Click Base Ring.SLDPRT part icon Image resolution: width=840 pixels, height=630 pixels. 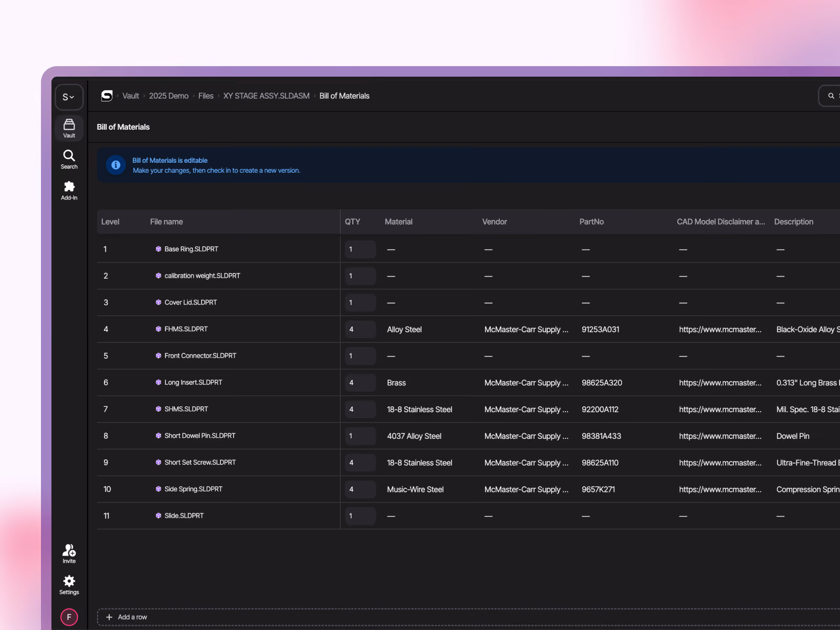pyautogui.click(x=159, y=249)
